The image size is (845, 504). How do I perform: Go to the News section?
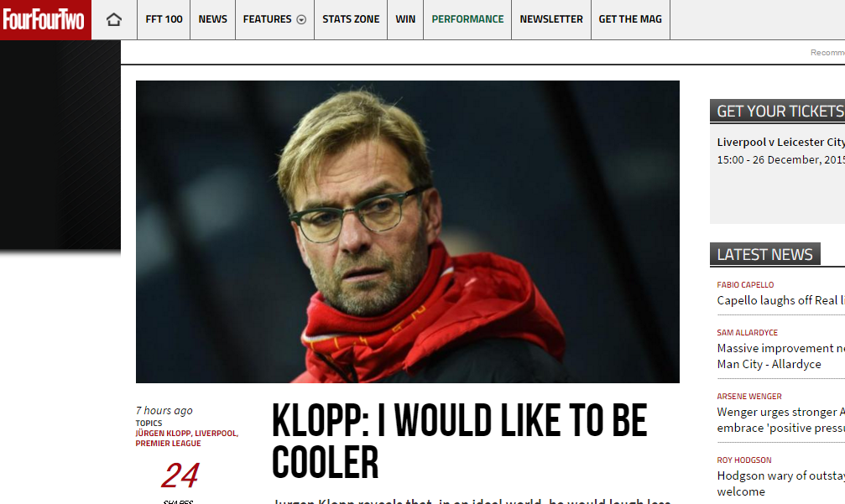coord(213,19)
